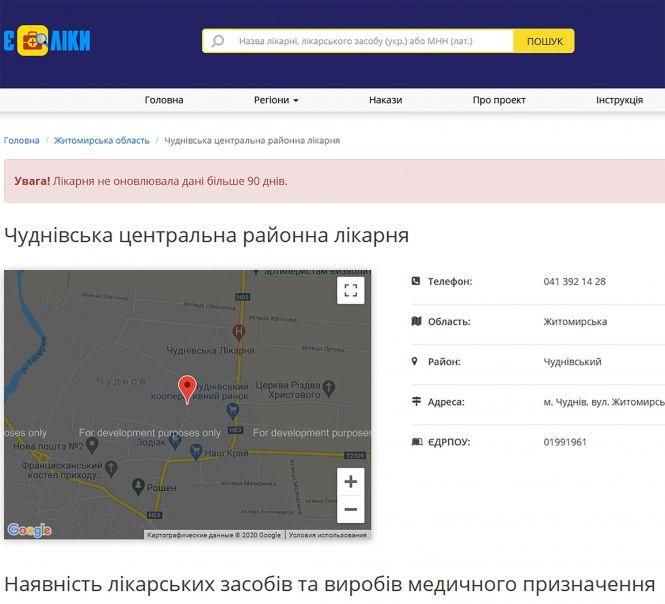Screen dimensions: 665x604
Task: Toggle the map fullscreen view icon
Action: (350, 291)
